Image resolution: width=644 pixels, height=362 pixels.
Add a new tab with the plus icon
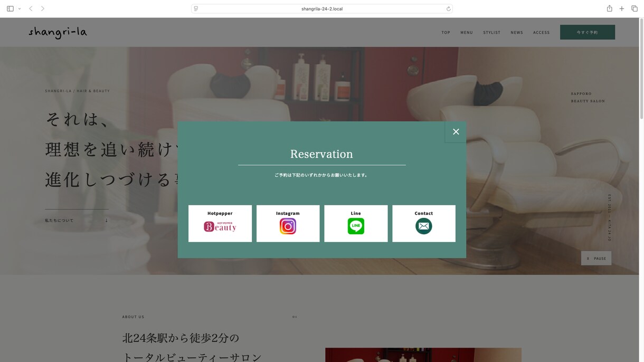pyautogui.click(x=622, y=8)
